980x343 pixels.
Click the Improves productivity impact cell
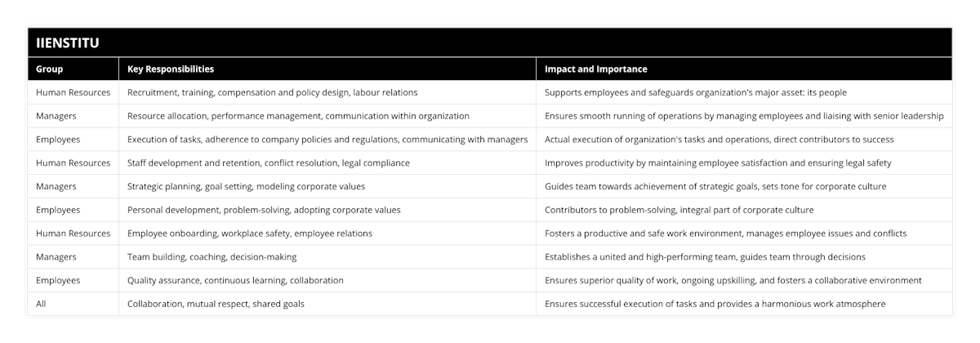pyautogui.click(x=718, y=163)
